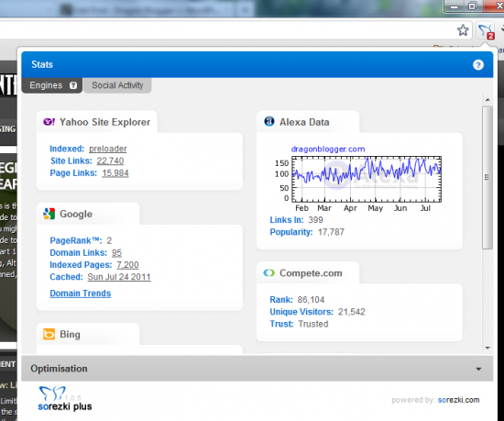Image resolution: width=504 pixels, height=421 pixels.
Task: Switch to the Engines tab
Action: pyautogui.click(x=51, y=85)
